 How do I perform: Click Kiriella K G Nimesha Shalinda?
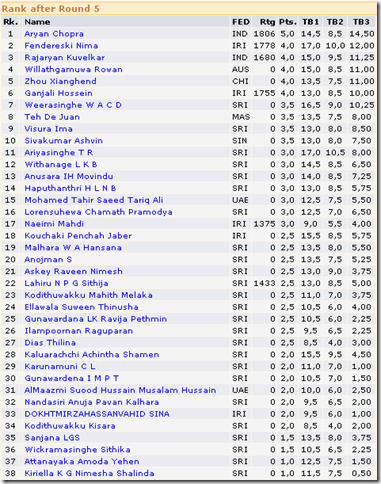[x=89, y=473]
